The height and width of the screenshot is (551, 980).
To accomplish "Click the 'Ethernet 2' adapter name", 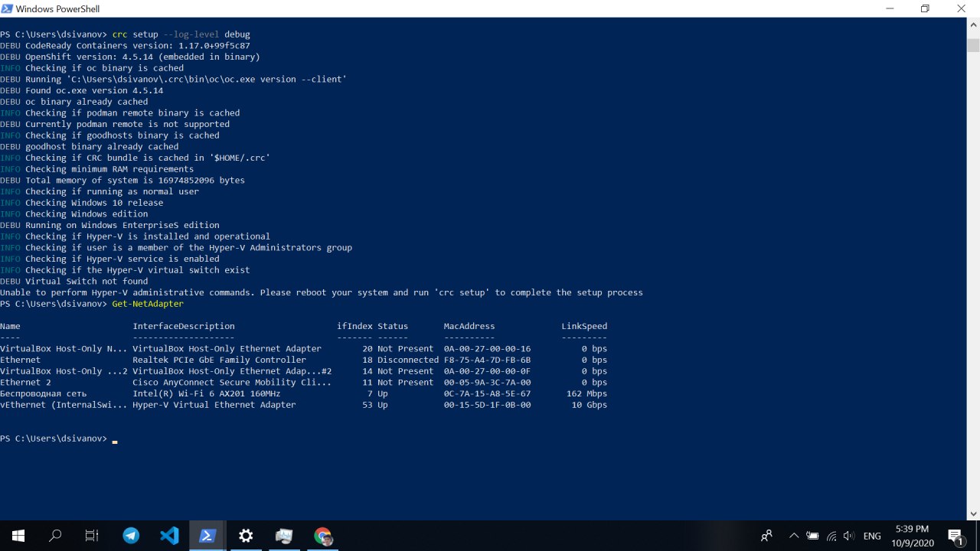I will [25, 382].
